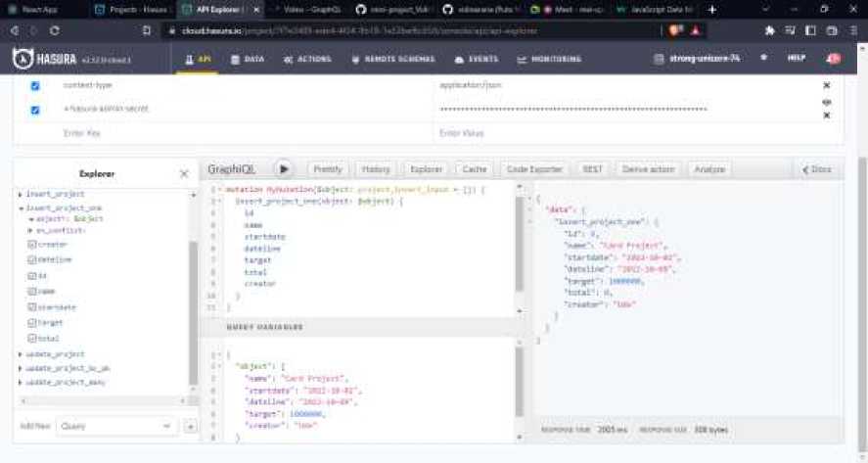Open the notifications icon next to Help
The image size is (868, 463).
pos(833,59)
